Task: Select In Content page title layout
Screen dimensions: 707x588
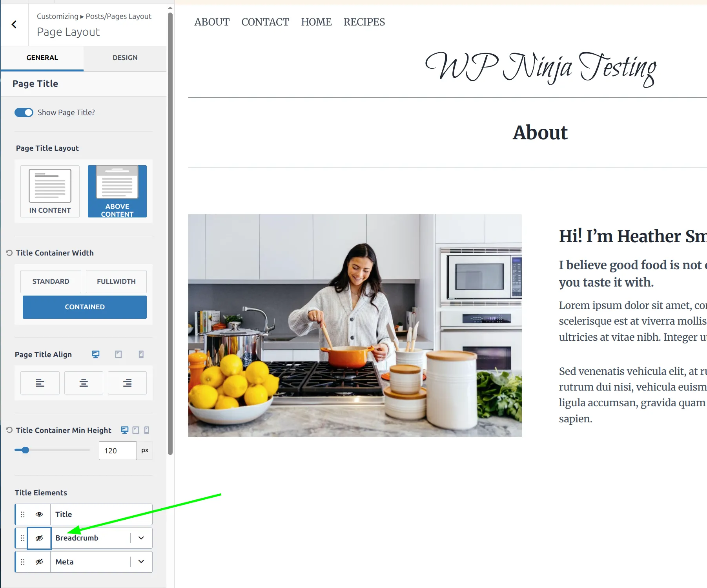Action: pyautogui.click(x=50, y=191)
